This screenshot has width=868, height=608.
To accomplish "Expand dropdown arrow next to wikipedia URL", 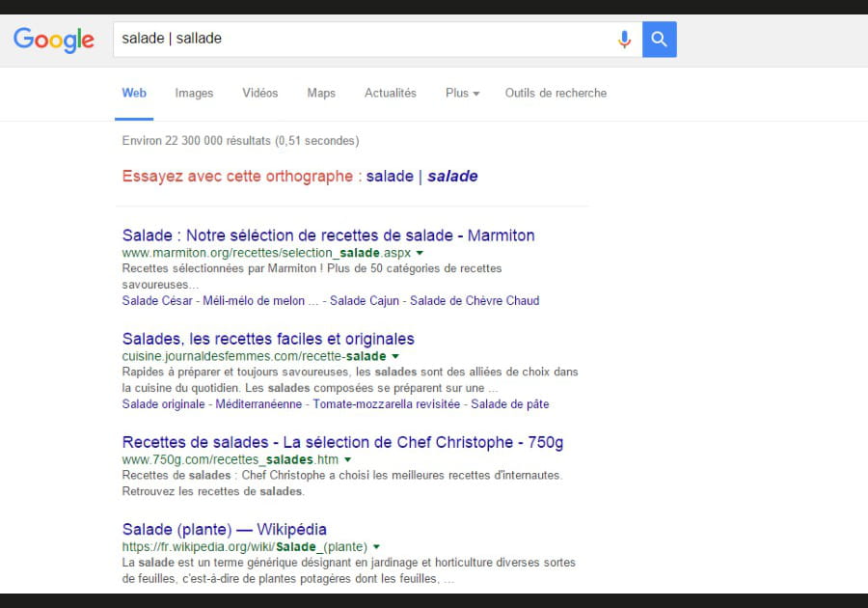I will click(x=376, y=546).
